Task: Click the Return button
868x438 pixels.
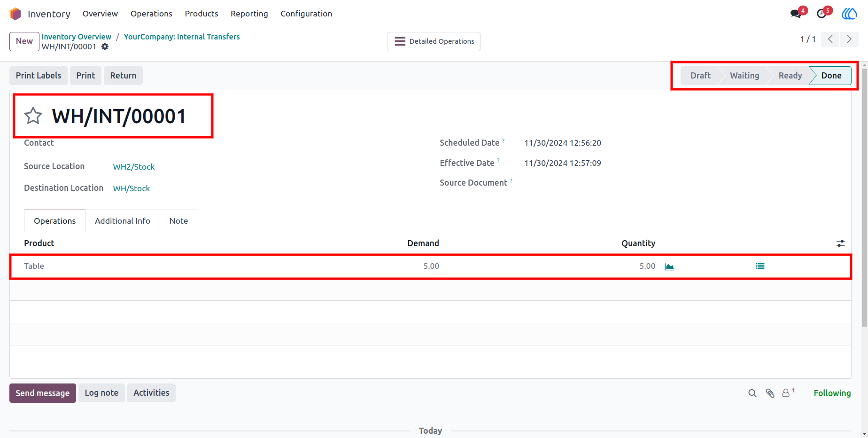Action: tap(123, 76)
